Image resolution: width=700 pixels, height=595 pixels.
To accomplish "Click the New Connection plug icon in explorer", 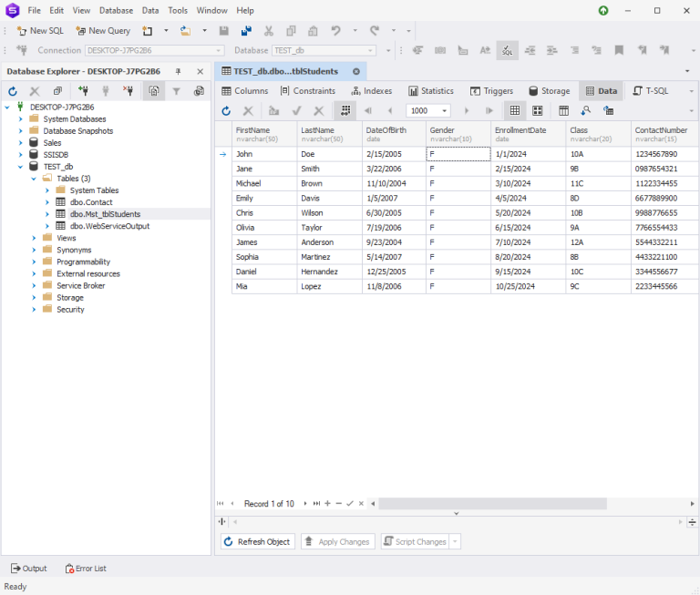I will [x=83, y=91].
